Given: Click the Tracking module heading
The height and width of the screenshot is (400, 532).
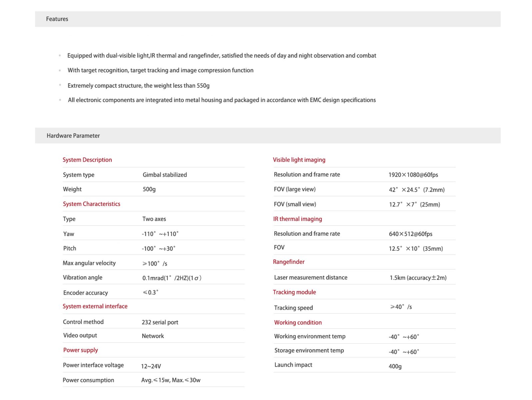Looking at the screenshot, I should (294, 292).
